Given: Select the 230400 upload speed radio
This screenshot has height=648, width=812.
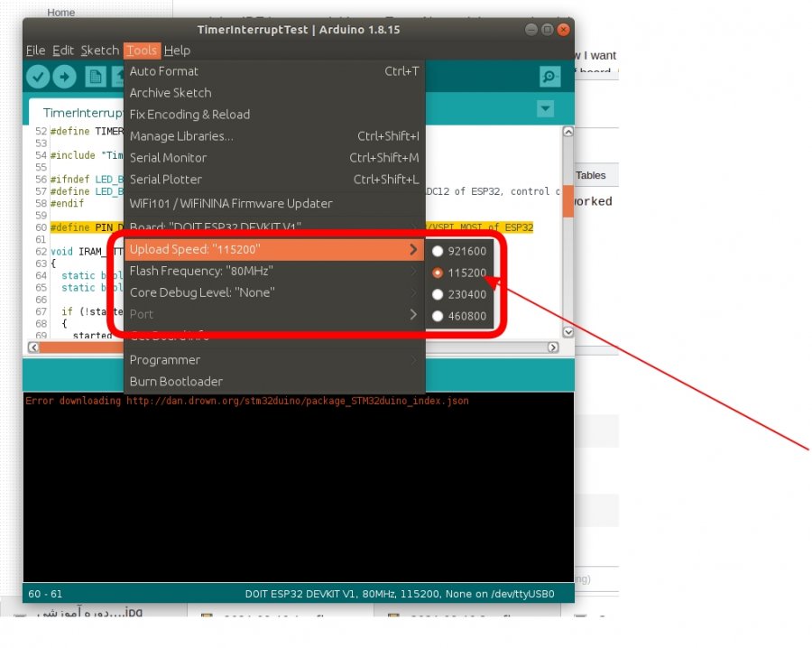Looking at the screenshot, I should 438,295.
